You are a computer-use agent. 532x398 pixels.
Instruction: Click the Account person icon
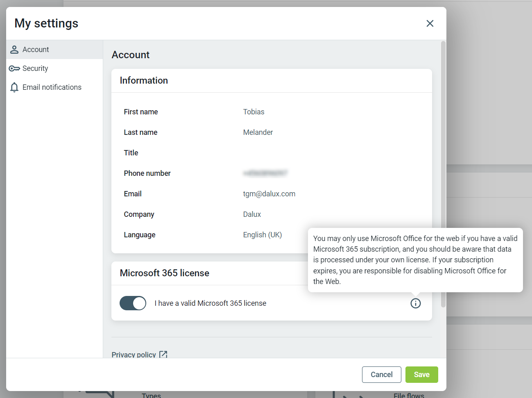14,50
